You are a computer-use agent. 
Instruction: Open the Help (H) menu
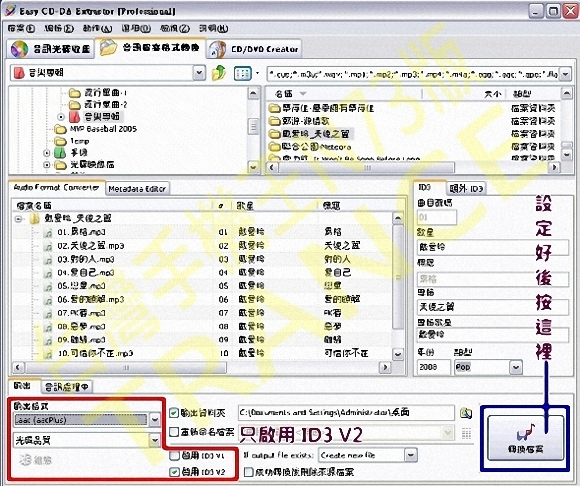(213, 28)
